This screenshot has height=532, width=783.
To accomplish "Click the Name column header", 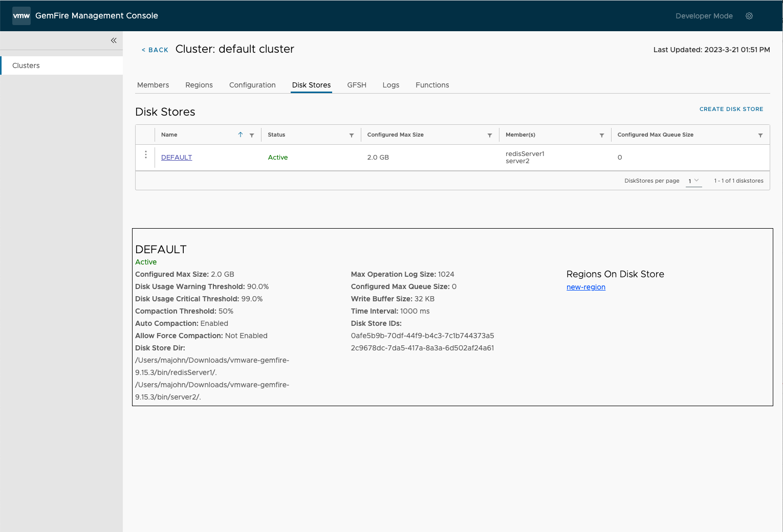I will click(x=169, y=135).
